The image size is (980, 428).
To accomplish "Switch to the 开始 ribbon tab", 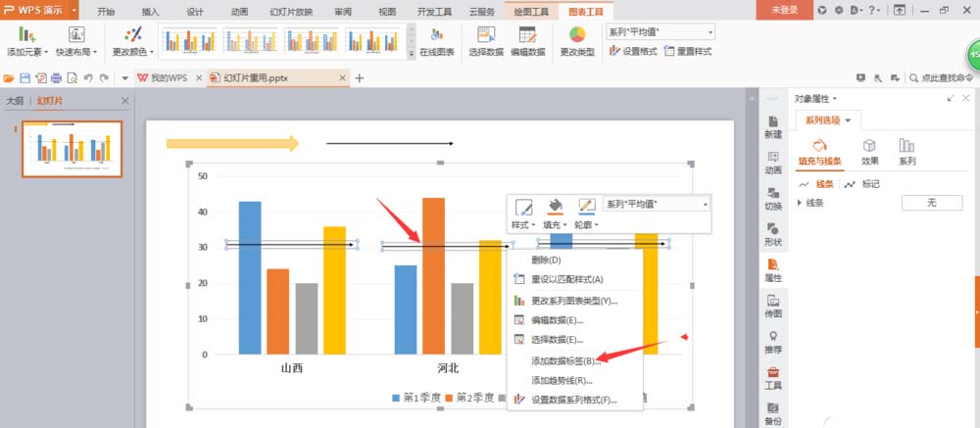I will click(106, 11).
